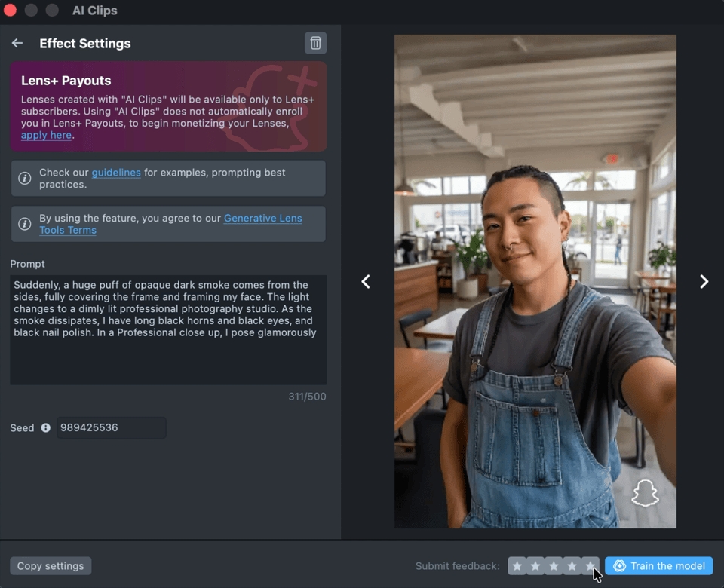Image resolution: width=724 pixels, height=588 pixels.
Task: Open the Generative Lens Tools Terms link
Action: pyautogui.click(x=170, y=225)
